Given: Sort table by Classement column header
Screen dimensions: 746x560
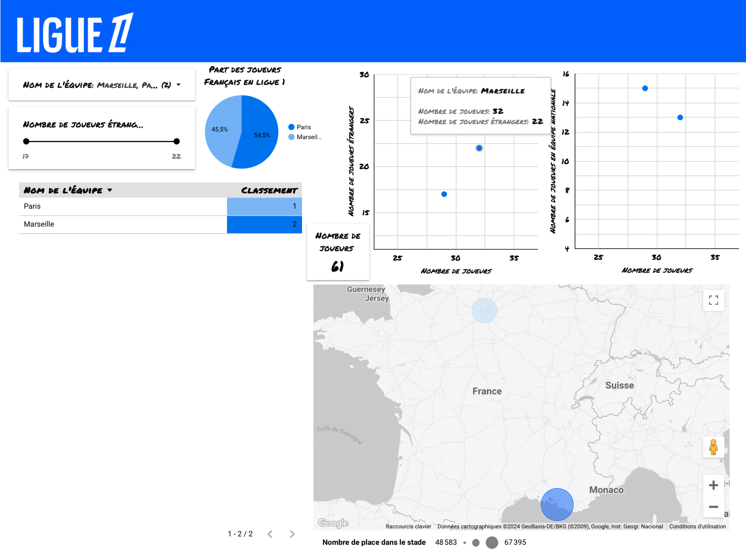Looking at the screenshot, I should coord(269,190).
